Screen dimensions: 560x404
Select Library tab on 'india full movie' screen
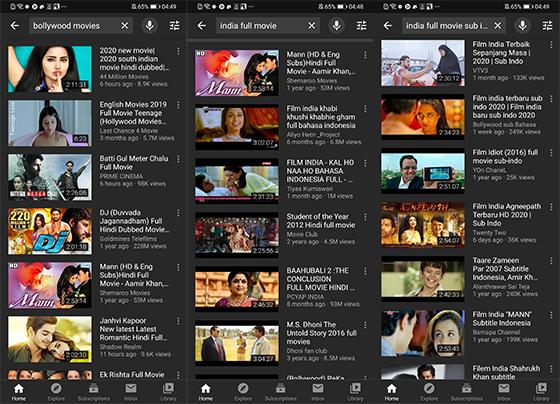(355, 392)
